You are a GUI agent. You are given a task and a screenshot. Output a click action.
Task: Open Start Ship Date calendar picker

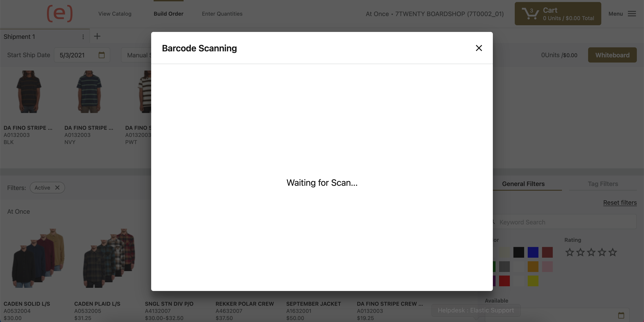(x=101, y=55)
